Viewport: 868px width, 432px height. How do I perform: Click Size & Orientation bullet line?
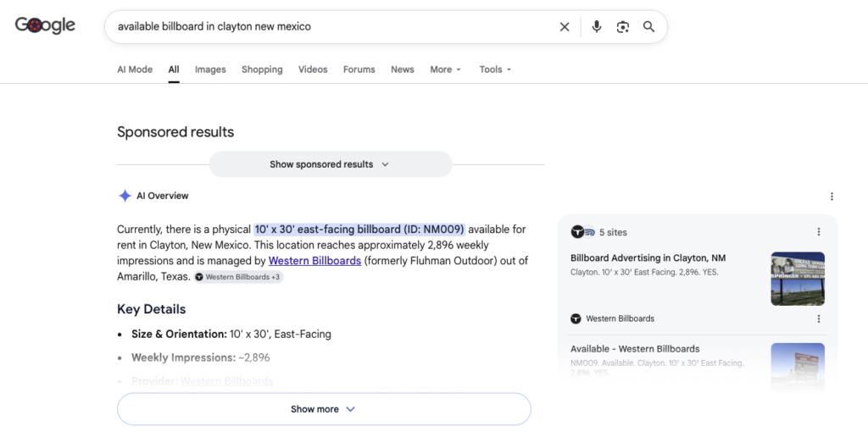231,334
